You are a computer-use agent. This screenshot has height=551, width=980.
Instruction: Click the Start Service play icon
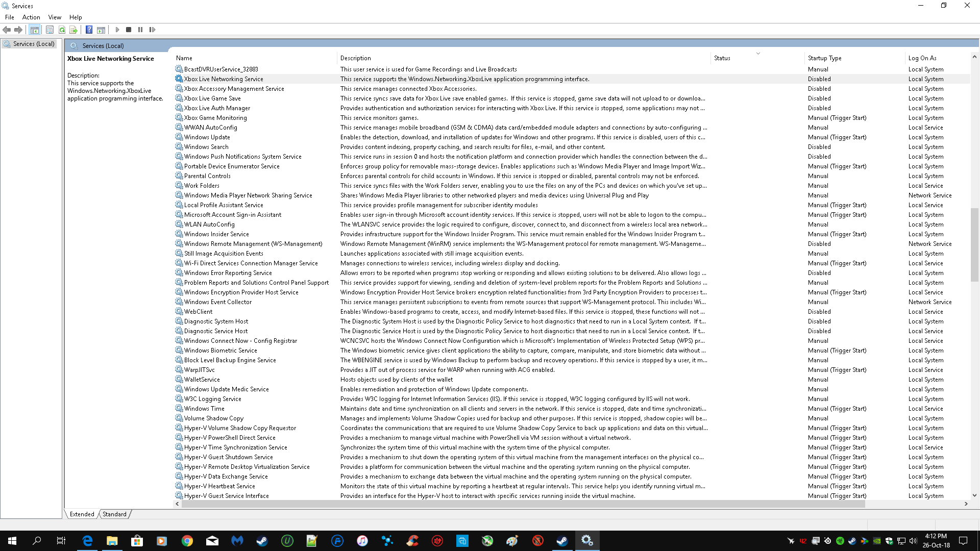pyautogui.click(x=117, y=30)
